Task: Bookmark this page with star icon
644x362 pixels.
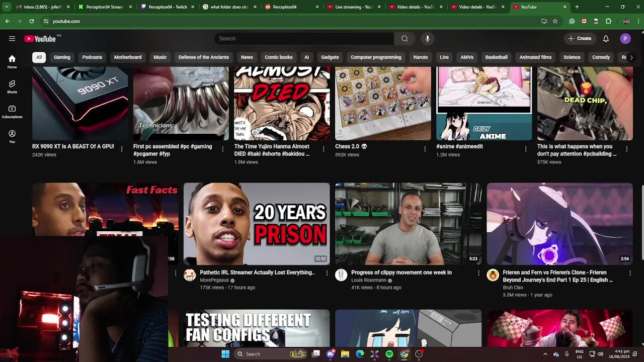Action: pos(555,21)
